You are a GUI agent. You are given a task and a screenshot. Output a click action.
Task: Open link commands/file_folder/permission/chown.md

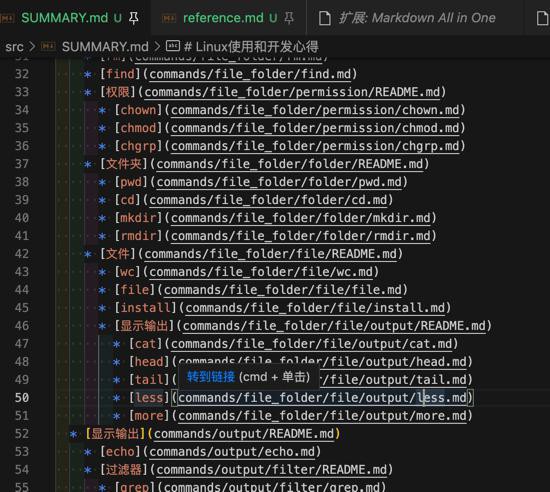315,110
